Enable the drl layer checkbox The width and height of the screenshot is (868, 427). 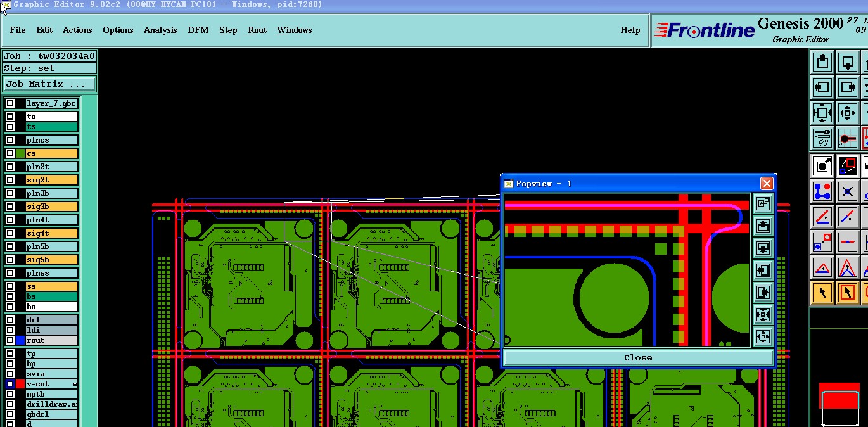pyautogui.click(x=10, y=320)
